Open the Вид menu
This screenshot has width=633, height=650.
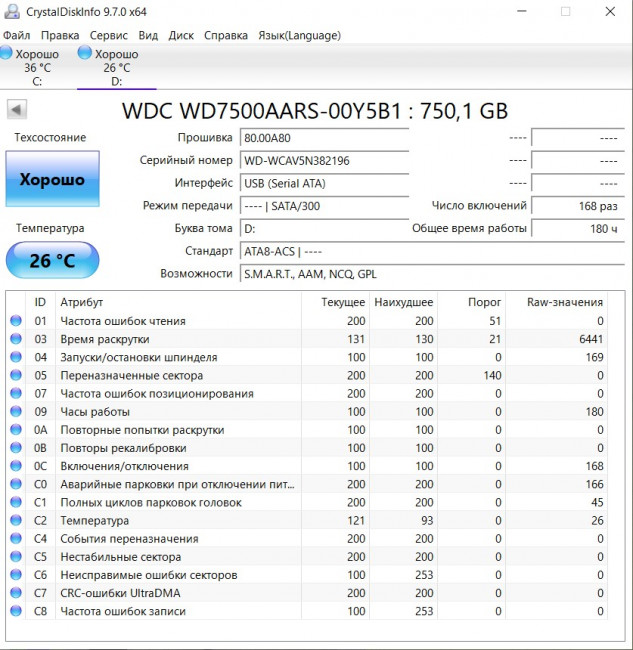[x=148, y=36]
